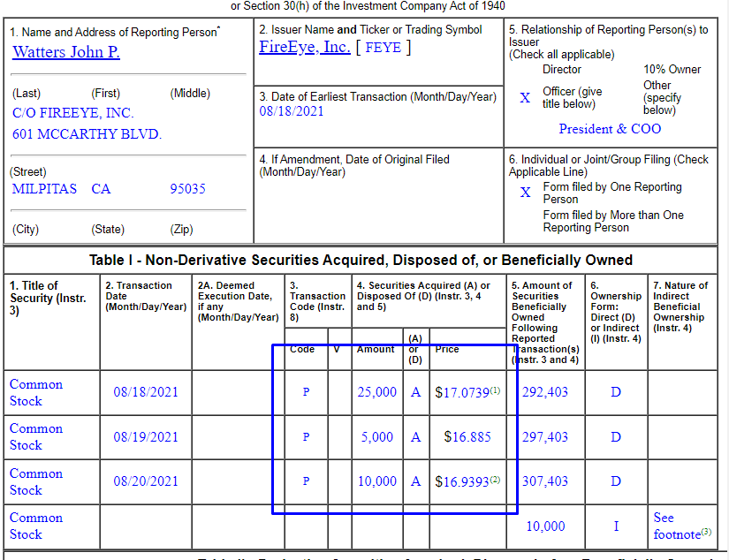Click the Other (specify below) label
Image resolution: width=729 pixels, height=560 pixels.
(x=662, y=97)
